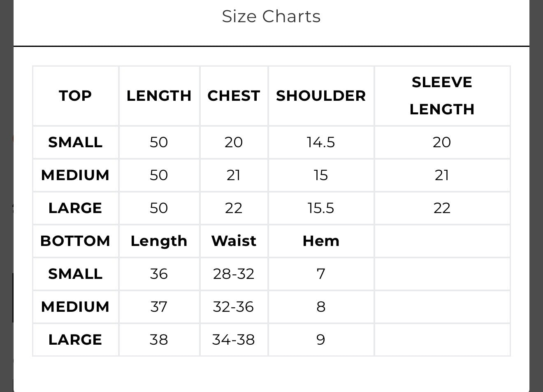Click the LENGTH header for tops
The width and height of the screenshot is (543, 392).
pos(159,96)
